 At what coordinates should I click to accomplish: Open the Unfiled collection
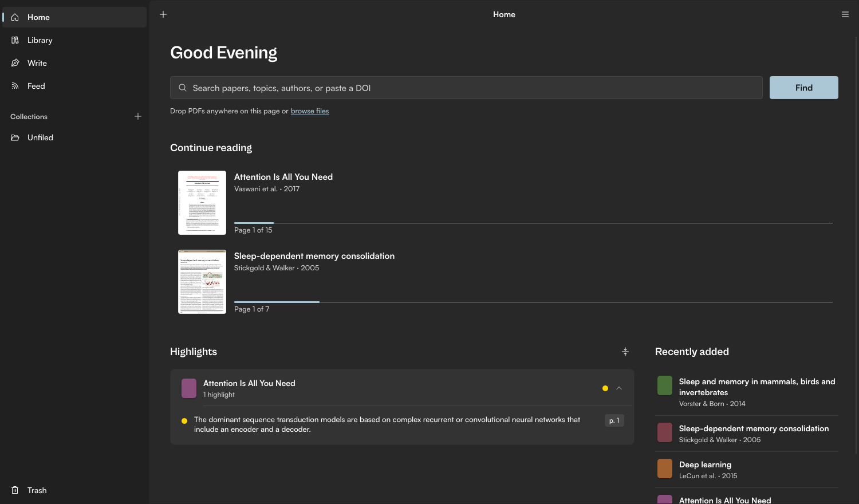pyautogui.click(x=74, y=137)
